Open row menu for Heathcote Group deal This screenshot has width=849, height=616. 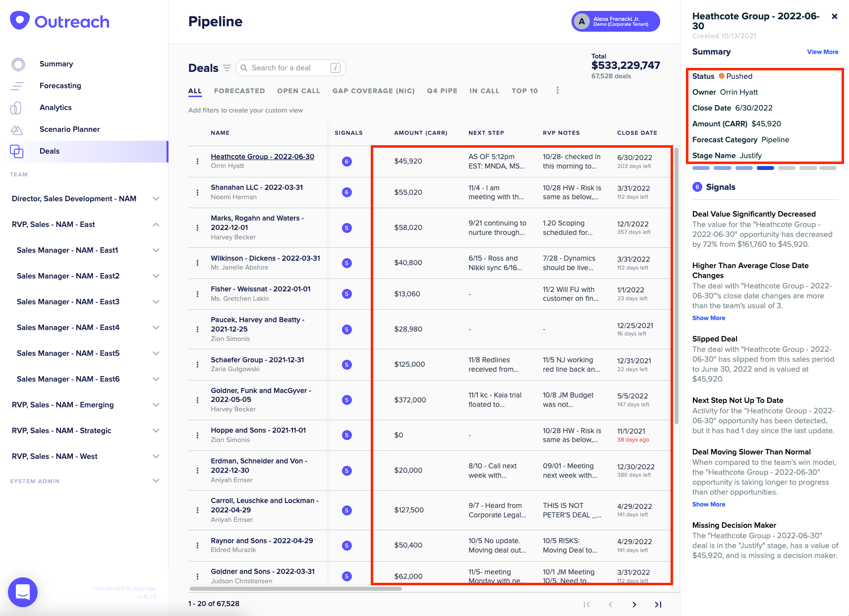tap(197, 161)
